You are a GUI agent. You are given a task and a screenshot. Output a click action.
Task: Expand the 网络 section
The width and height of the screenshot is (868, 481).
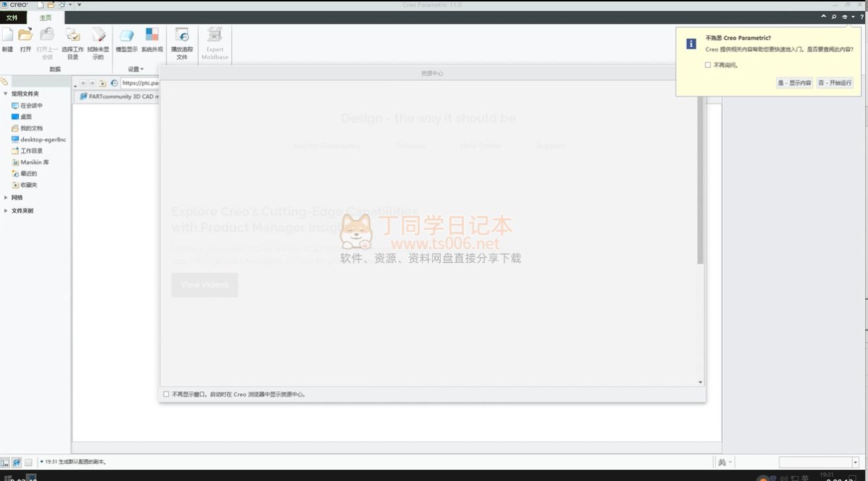point(6,197)
